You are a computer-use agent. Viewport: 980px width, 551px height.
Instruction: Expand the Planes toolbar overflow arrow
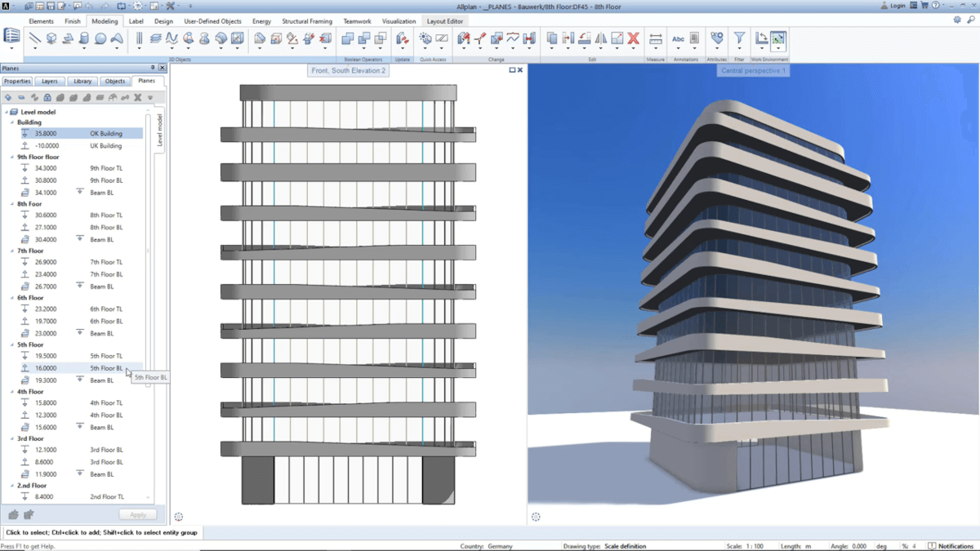[x=150, y=98]
